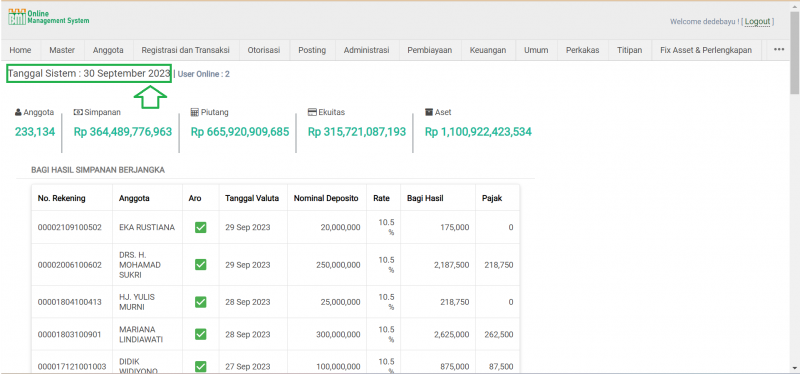This screenshot has height=374, width=800.
Task: Expand the Registrasi dan Transaksi menu
Action: [186, 50]
